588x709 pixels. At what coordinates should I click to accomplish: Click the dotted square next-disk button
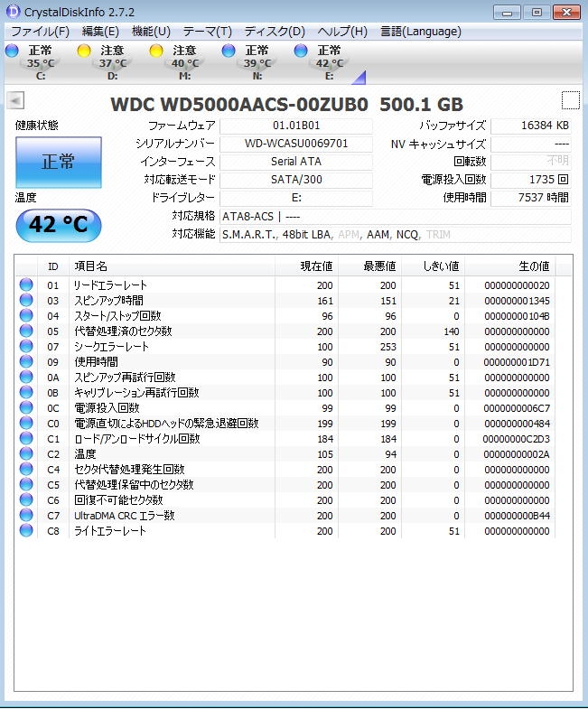[x=570, y=100]
